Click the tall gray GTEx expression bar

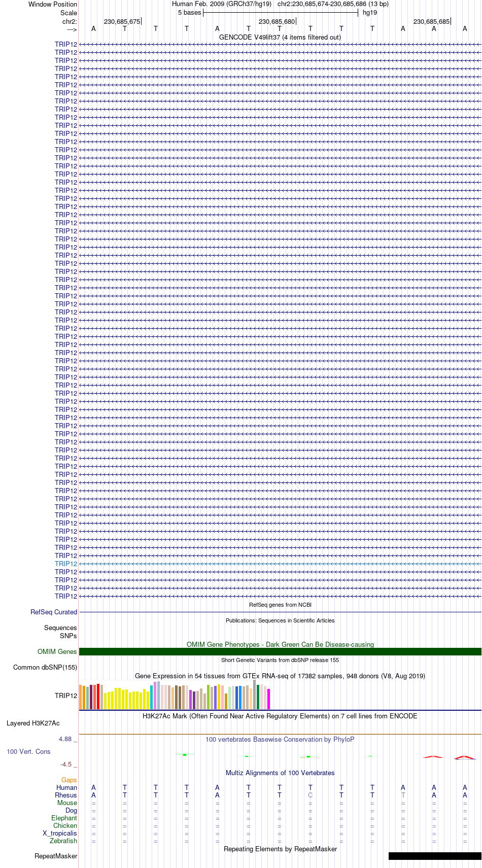255,695
